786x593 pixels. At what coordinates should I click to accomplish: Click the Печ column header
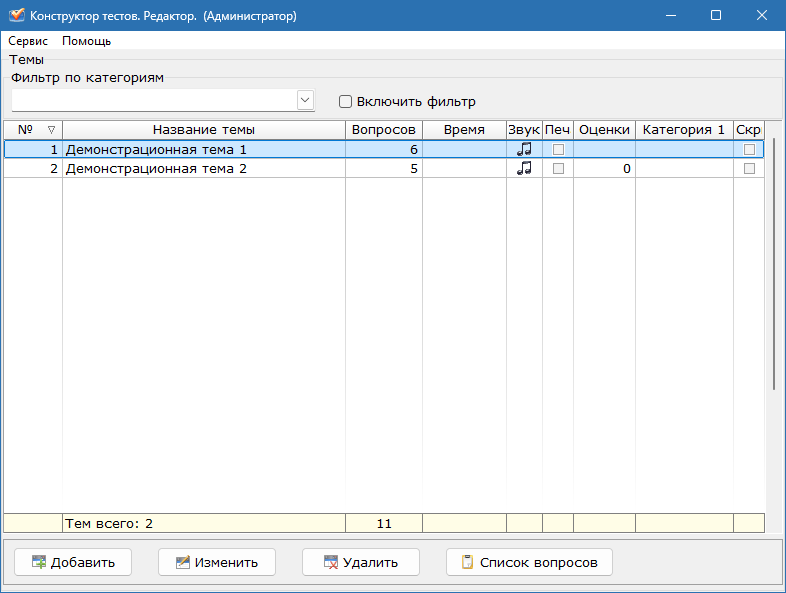[x=558, y=130]
